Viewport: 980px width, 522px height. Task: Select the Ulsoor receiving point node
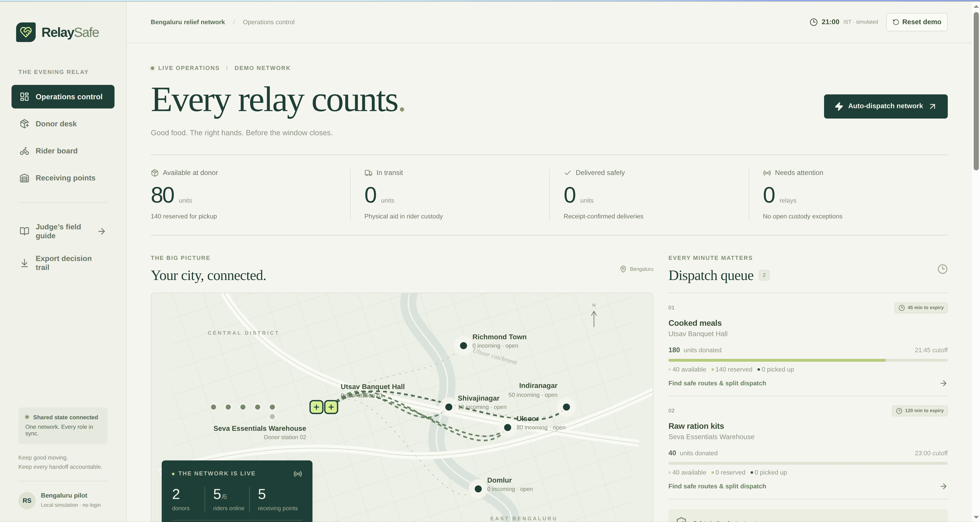pyautogui.click(x=508, y=428)
